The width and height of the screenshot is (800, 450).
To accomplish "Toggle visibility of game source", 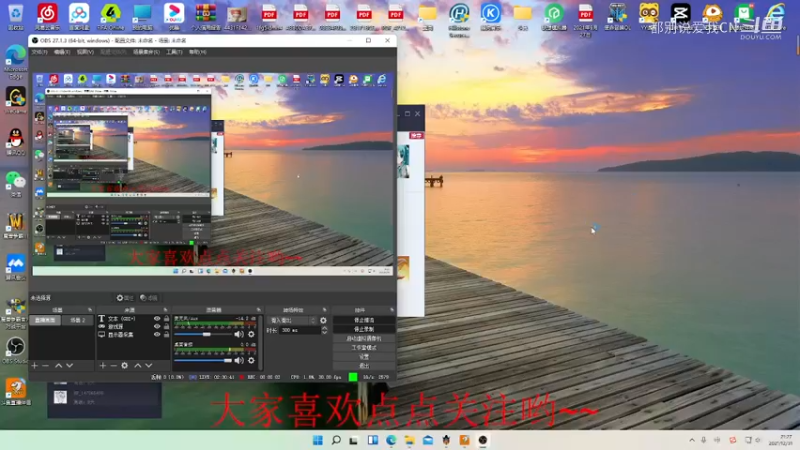I will pyautogui.click(x=157, y=327).
